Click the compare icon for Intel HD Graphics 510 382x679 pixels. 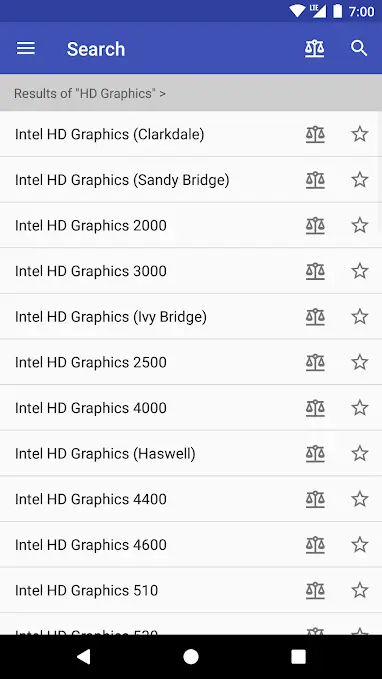(315, 590)
